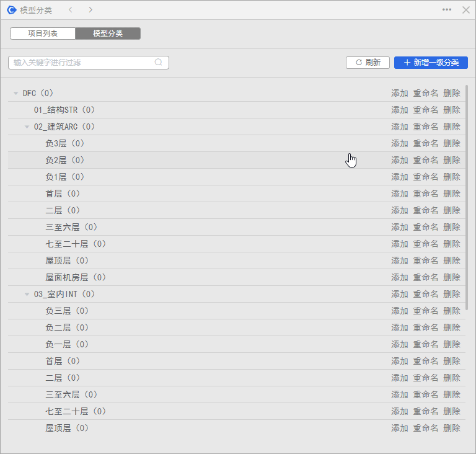Collapse the 02_建筑ARC tree node
Viewport: 476px width, 454px height.
(x=27, y=127)
